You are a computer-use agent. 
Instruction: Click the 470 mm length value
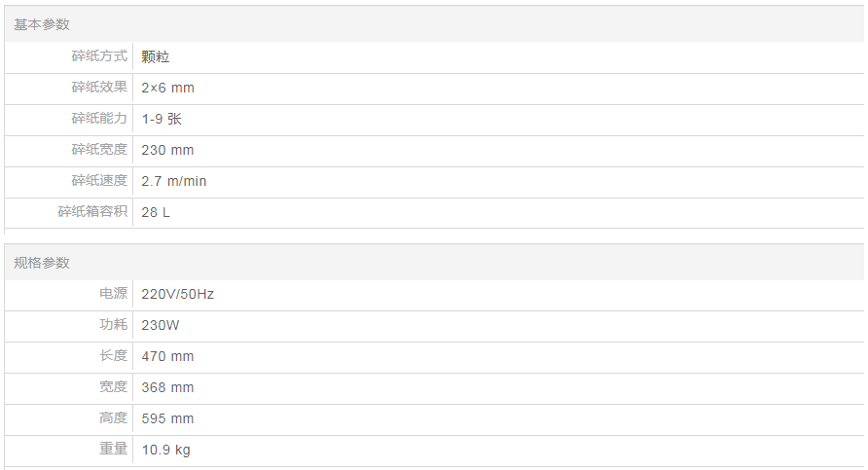pyautogui.click(x=167, y=356)
